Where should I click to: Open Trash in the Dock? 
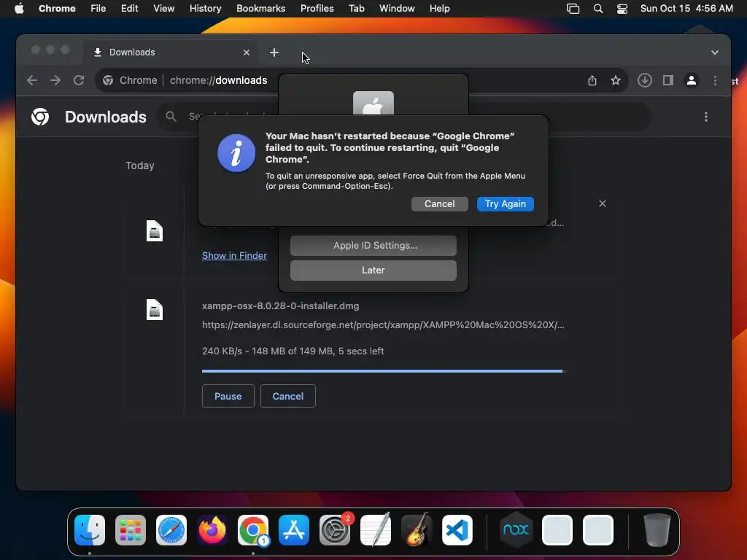657,530
